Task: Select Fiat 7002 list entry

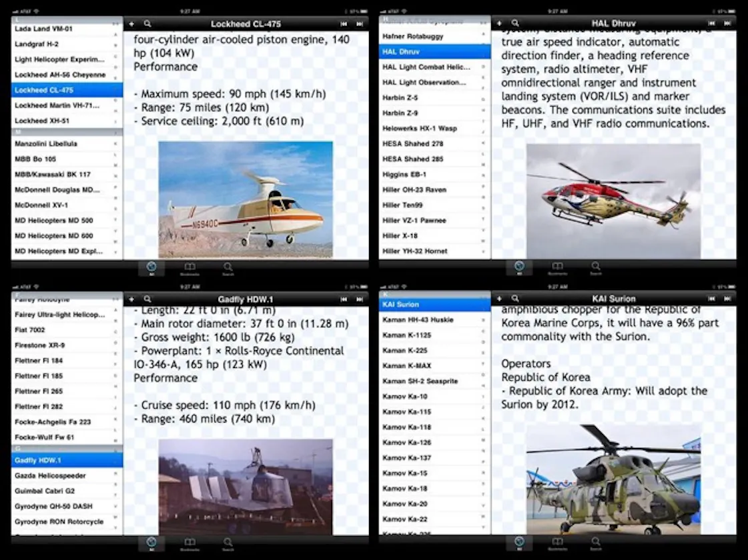Action: [67, 330]
